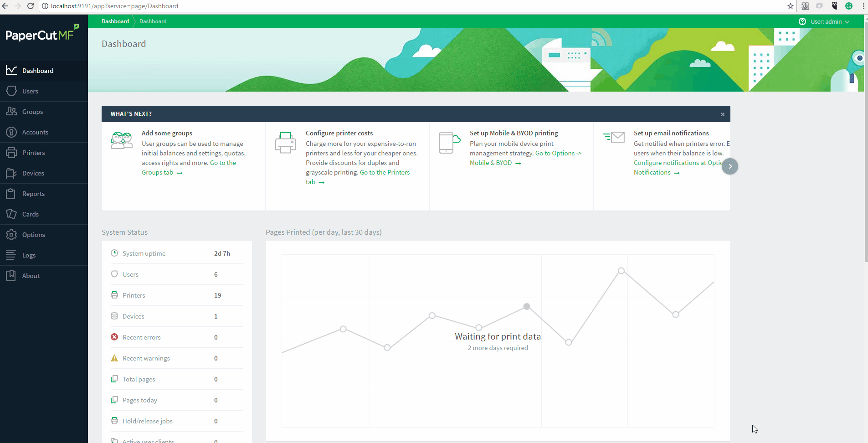Open Go to Options Mobile & BYOD link

pos(525,158)
